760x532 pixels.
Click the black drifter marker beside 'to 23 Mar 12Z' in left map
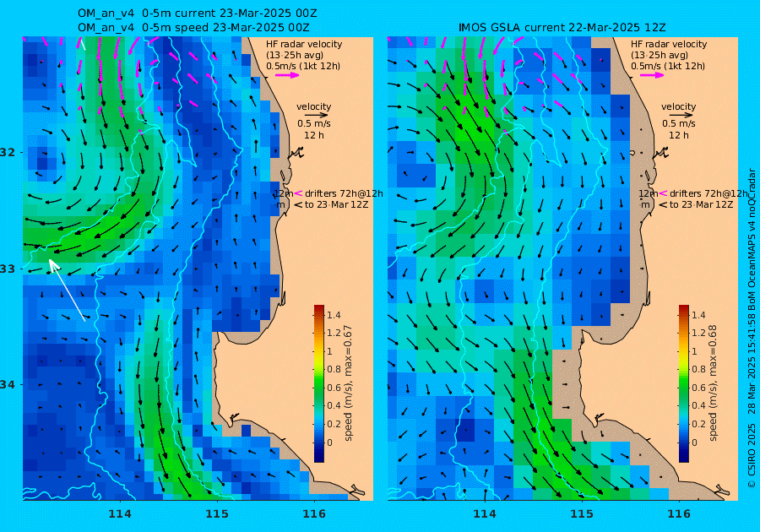tap(298, 205)
